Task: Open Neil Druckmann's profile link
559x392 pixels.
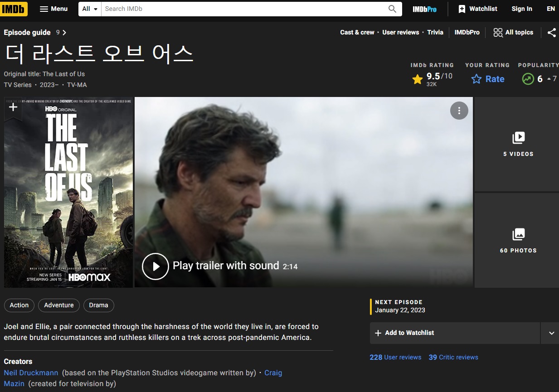Action: click(31, 373)
